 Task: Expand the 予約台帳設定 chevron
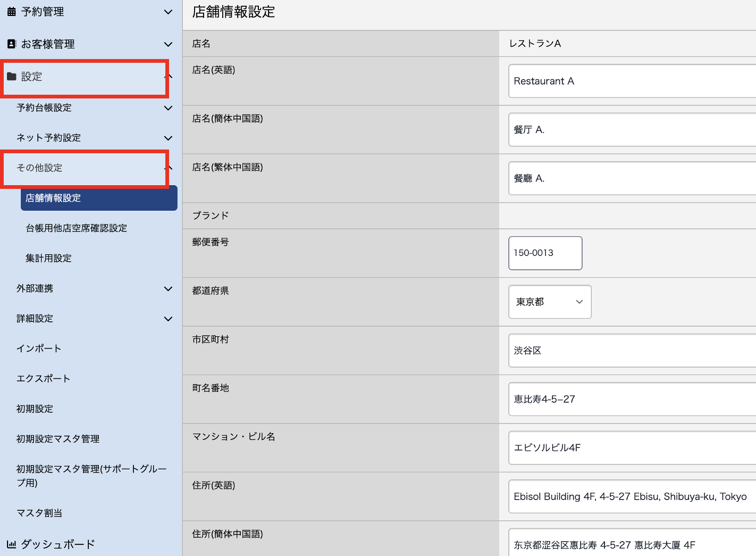pos(168,108)
